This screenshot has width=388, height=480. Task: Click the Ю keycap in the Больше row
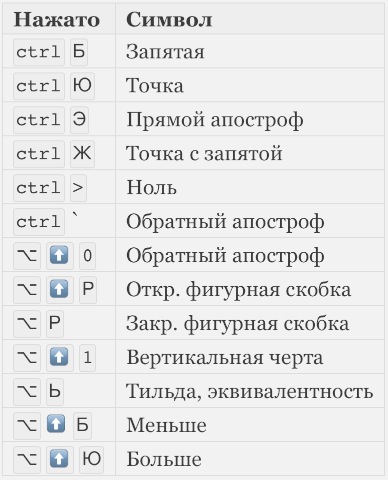[91, 459]
